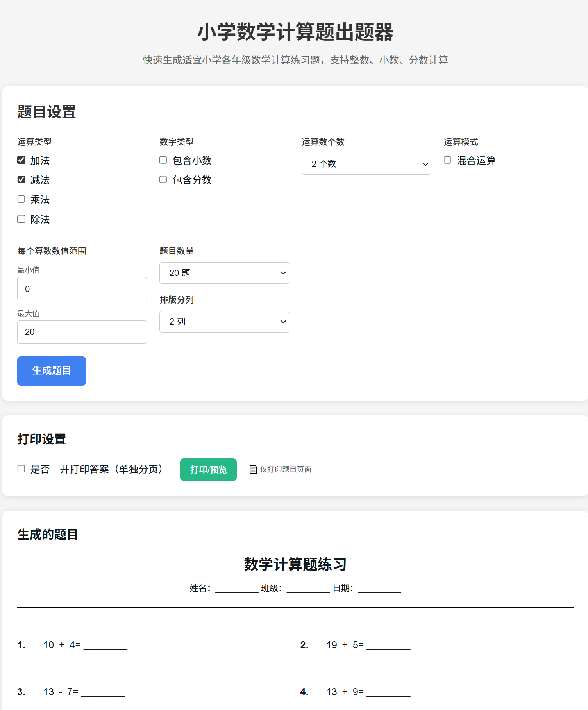The height and width of the screenshot is (710, 588).
Task: Click the 题目设置 section heading
Action: [x=46, y=112]
